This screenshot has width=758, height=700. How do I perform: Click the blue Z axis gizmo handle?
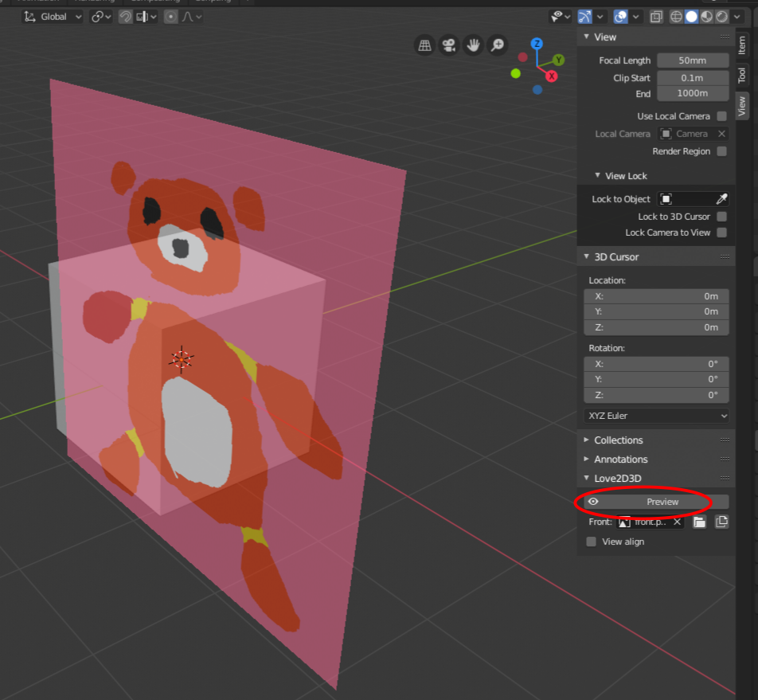(537, 44)
